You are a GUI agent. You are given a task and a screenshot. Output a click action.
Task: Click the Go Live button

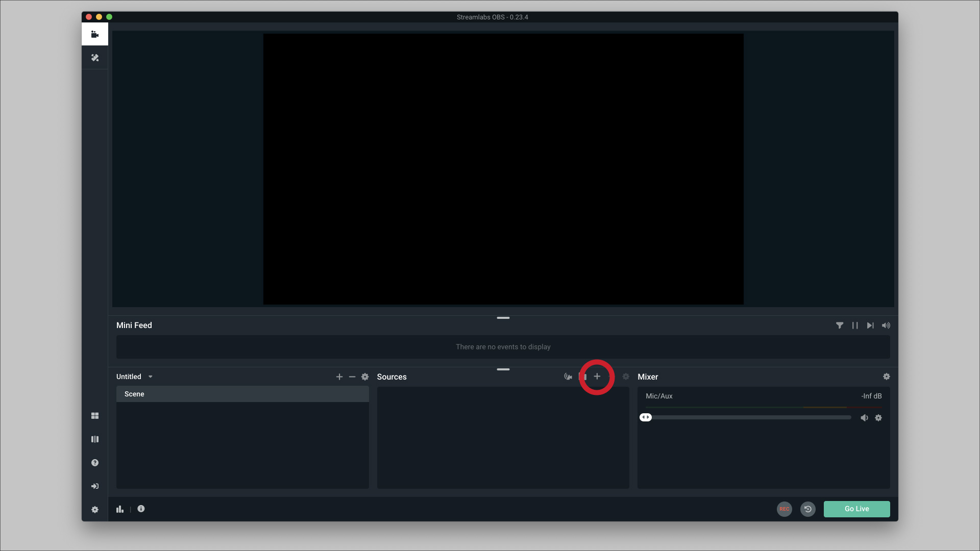[x=857, y=509]
